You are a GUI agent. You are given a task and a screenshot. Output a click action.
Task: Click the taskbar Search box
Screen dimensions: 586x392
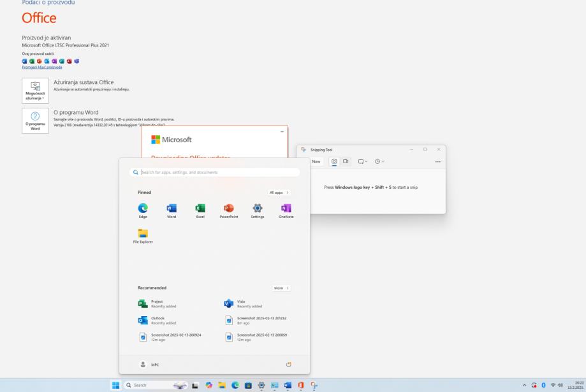click(x=156, y=385)
